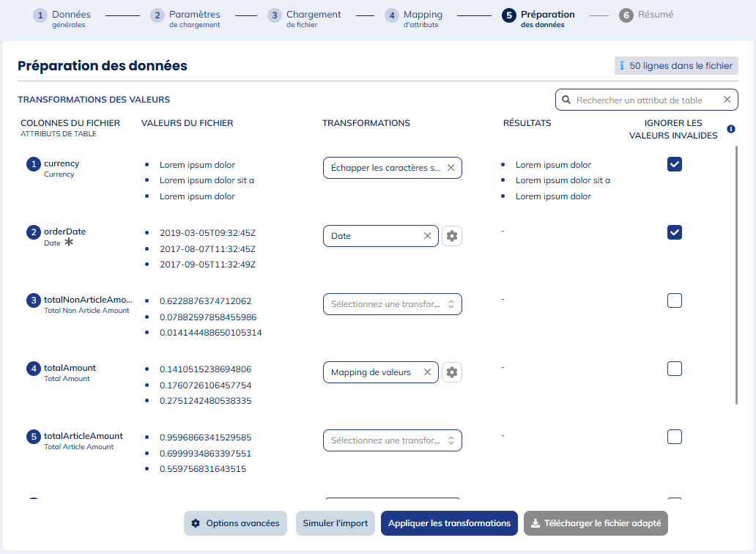Clear the currency escape characters transformation
Screen dimensions: 756x554
pos(451,168)
